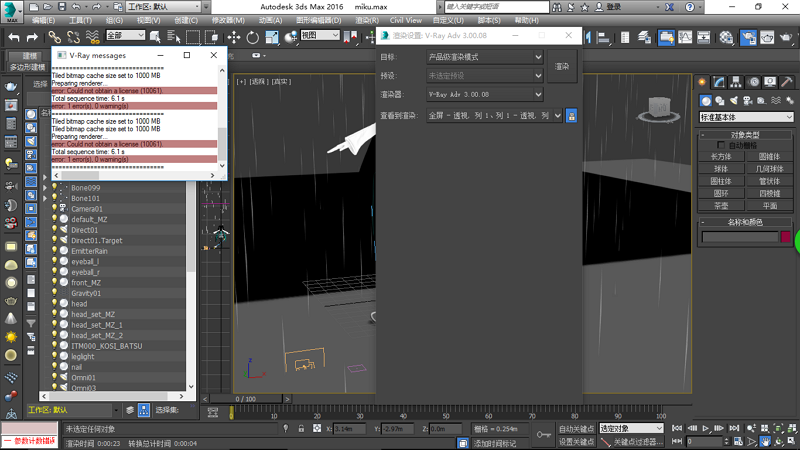Click the Cameras category icon
This screenshot has width=800, height=450.
[749, 100]
